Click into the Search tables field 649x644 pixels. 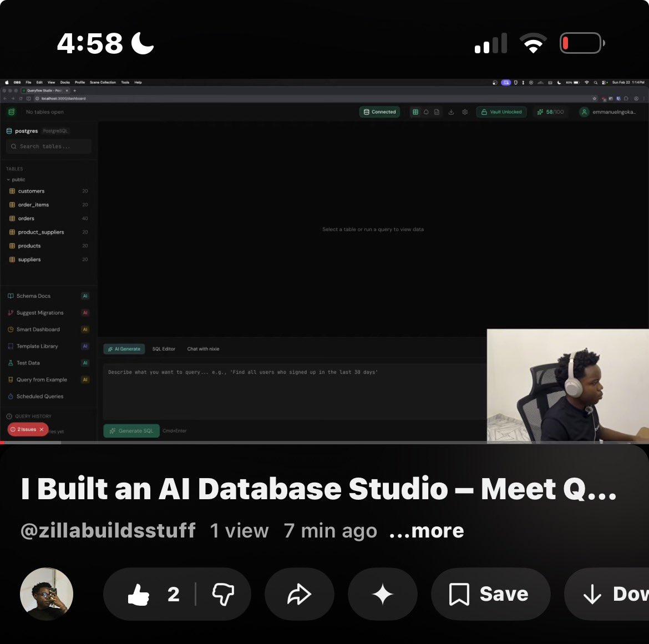[49, 146]
